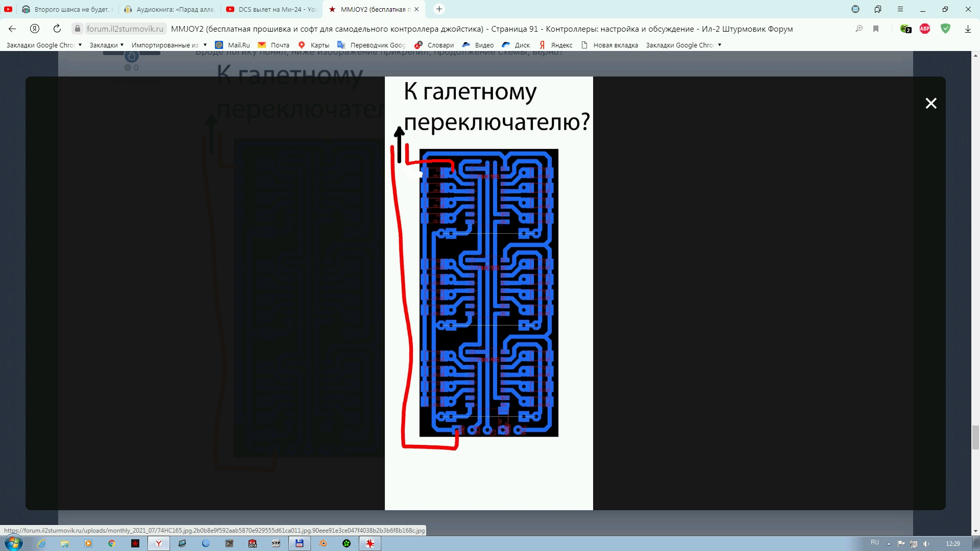The width and height of the screenshot is (980, 551).
Task: Open page zoom magnifier in address bar
Action: pos(859,29)
